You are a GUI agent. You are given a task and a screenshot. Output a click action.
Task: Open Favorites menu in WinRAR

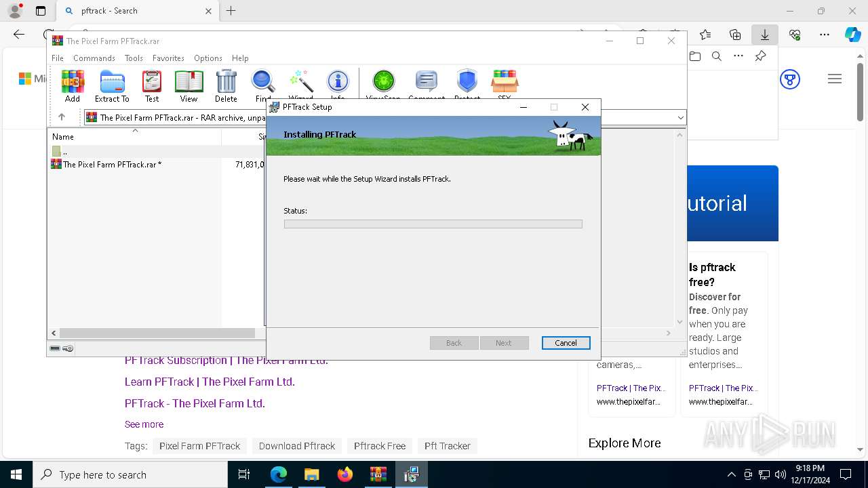pyautogui.click(x=168, y=58)
